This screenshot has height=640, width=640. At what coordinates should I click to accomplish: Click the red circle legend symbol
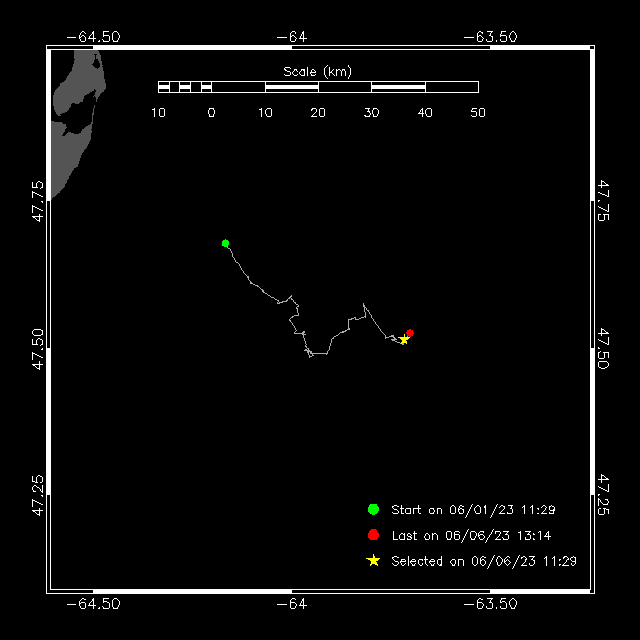pyautogui.click(x=373, y=535)
